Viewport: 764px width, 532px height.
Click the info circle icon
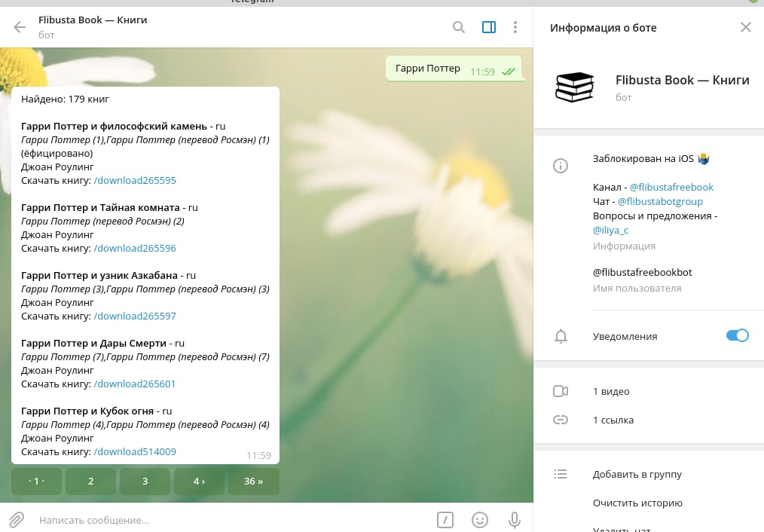click(561, 166)
